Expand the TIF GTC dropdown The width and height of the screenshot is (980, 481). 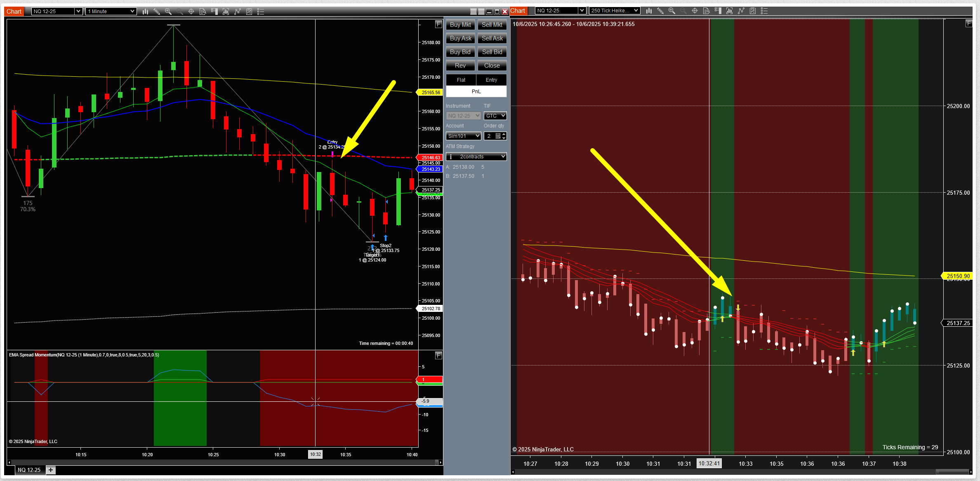pyautogui.click(x=495, y=116)
